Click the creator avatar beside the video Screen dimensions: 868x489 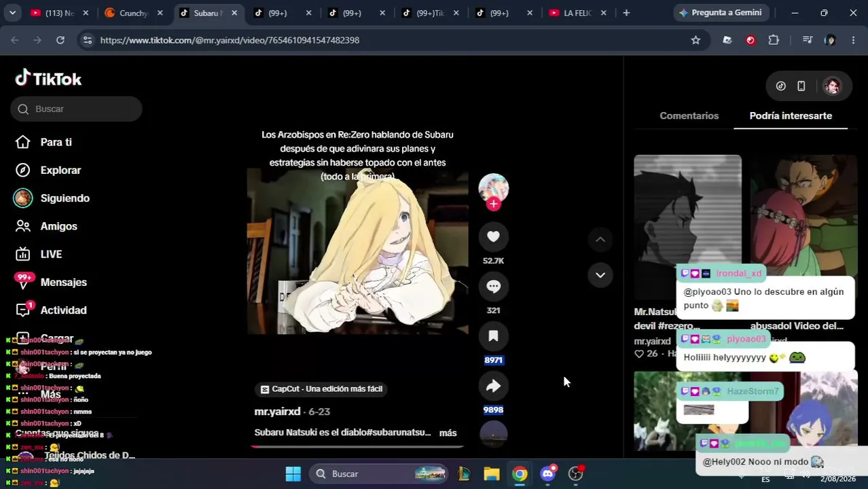(x=493, y=188)
